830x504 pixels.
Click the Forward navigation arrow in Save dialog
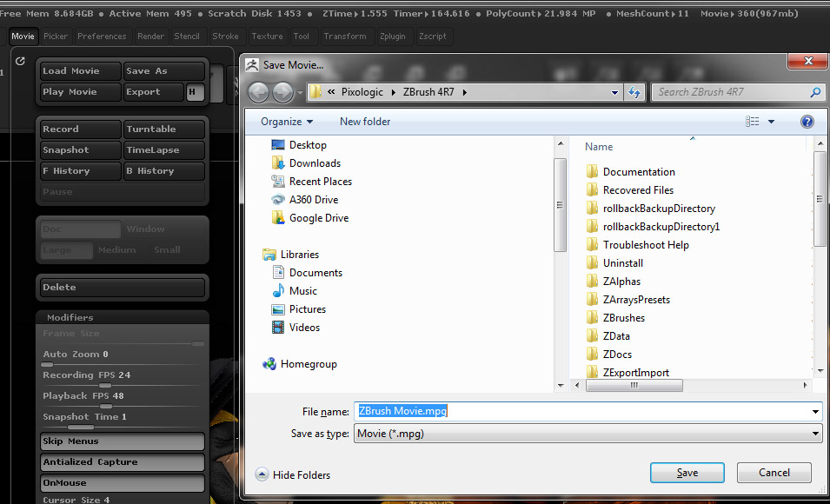point(282,92)
